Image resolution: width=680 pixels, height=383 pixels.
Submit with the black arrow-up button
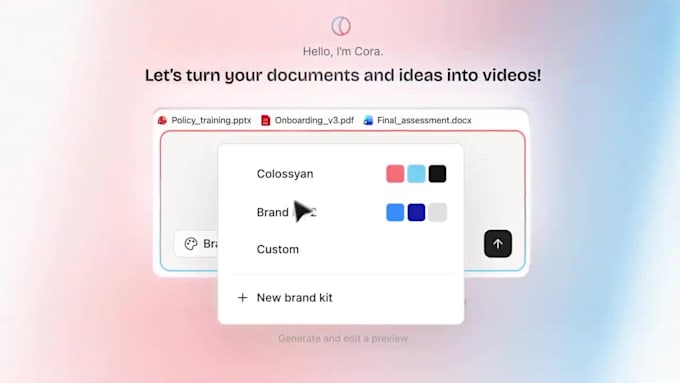(x=498, y=244)
